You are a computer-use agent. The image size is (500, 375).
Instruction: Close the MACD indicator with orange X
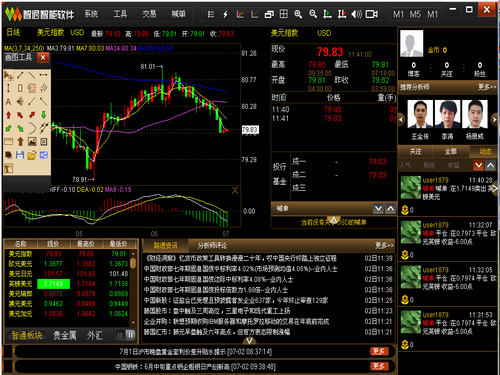(235, 190)
